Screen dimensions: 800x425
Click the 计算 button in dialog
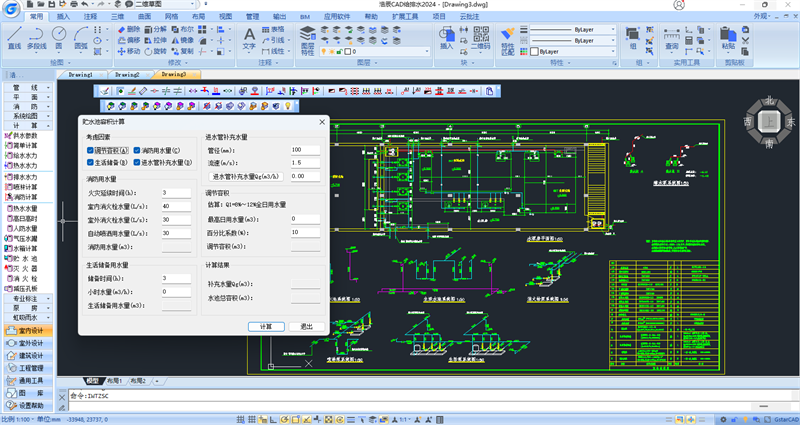(x=265, y=326)
